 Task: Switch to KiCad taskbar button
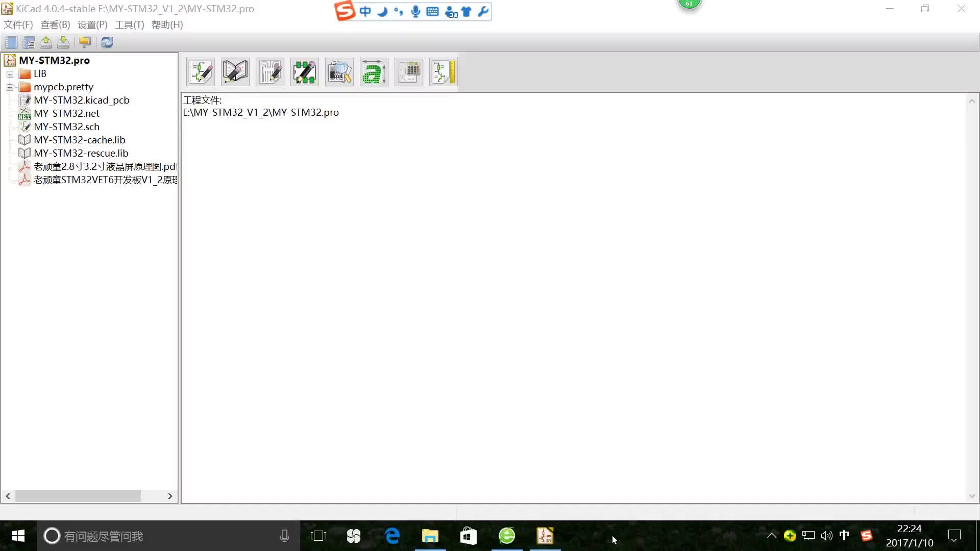click(x=545, y=536)
